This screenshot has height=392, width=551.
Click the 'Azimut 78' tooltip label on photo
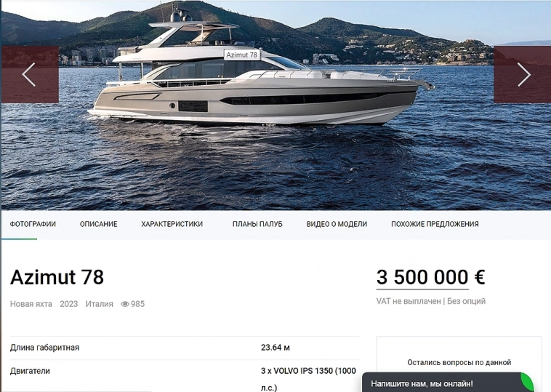point(242,55)
